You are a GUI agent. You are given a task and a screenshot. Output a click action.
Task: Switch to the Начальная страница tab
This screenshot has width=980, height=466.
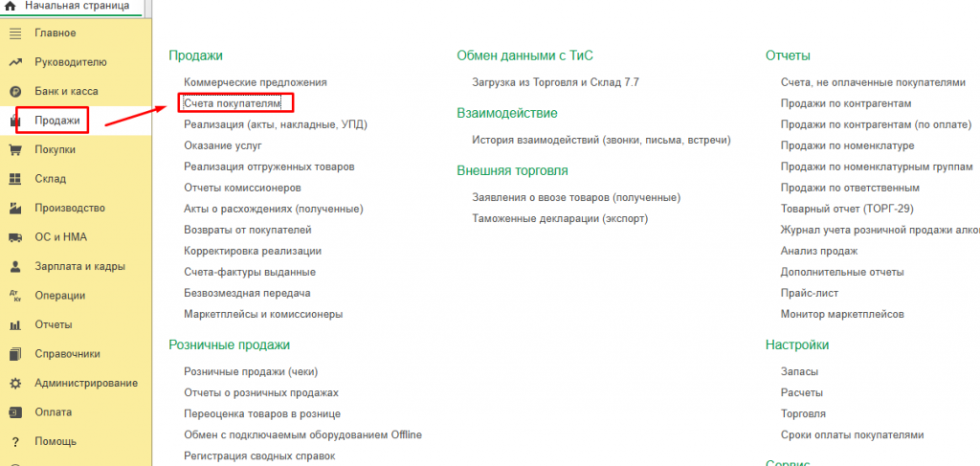click(x=72, y=7)
